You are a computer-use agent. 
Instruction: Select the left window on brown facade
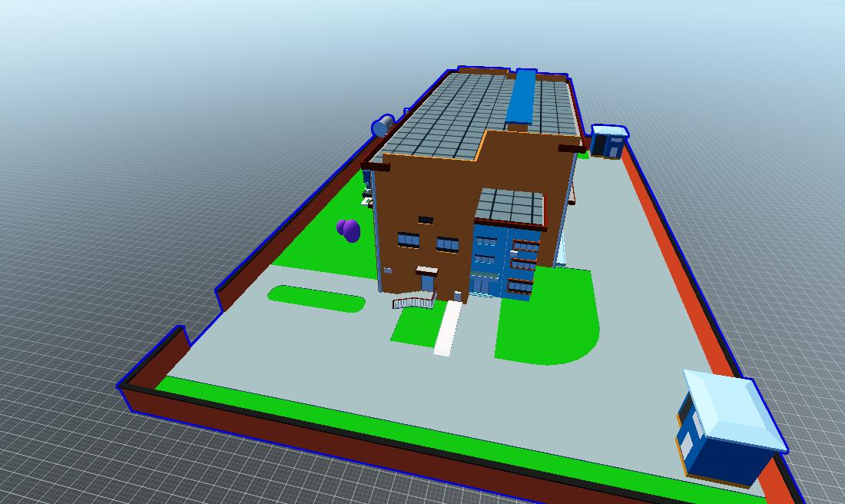[408, 240]
